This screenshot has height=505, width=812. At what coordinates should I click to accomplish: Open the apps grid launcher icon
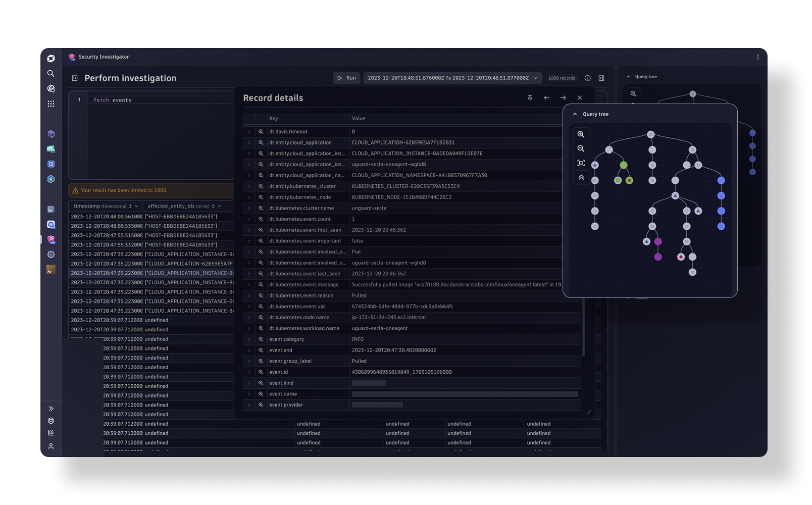click(50, 104)
